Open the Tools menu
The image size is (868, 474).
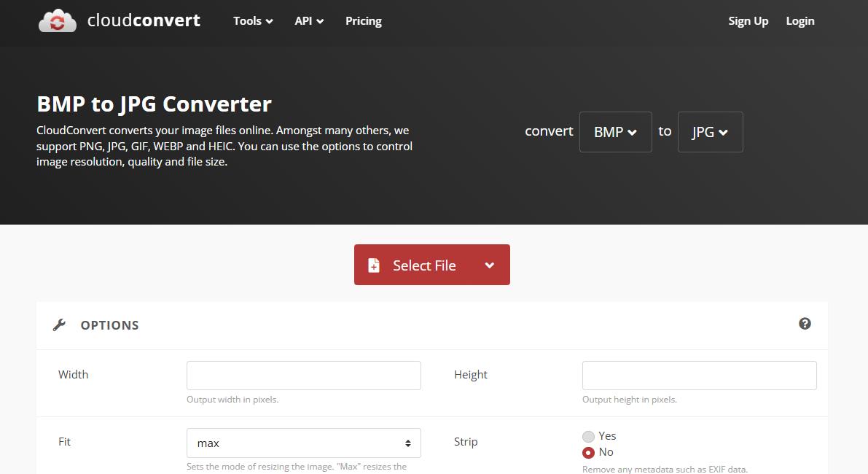(248, 21)
